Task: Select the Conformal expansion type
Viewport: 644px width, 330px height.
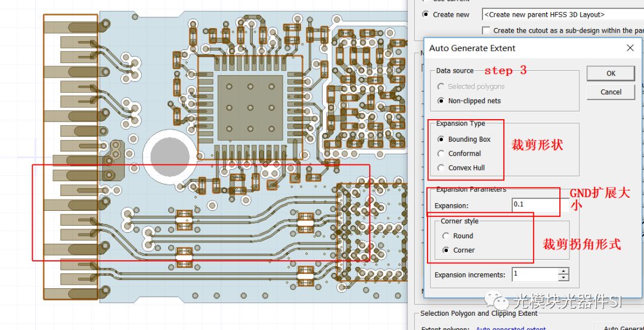Action: pos(459,154)
